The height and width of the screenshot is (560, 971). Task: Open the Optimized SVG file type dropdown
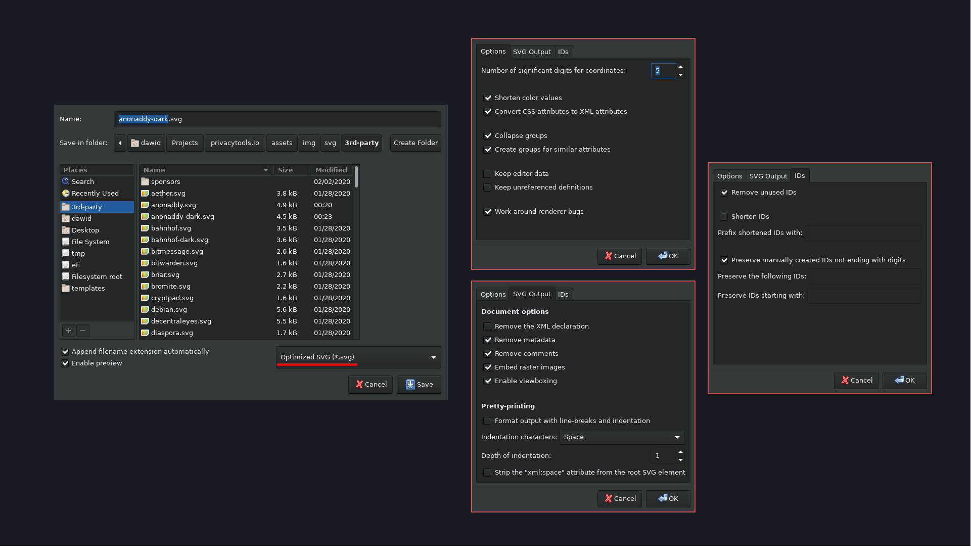pos(358,357)
